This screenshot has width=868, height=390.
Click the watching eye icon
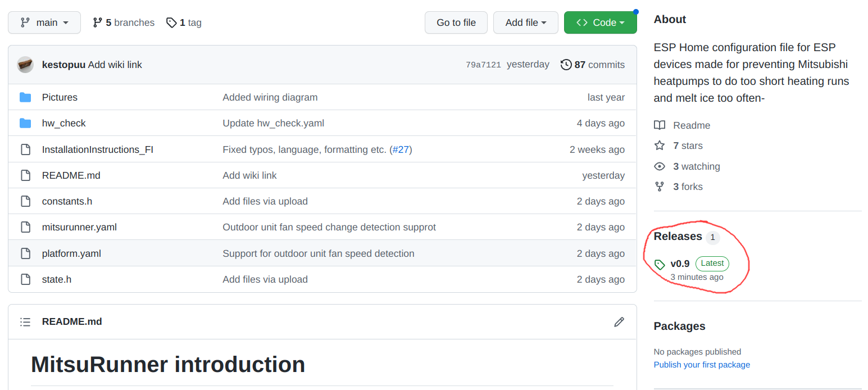click(x=660, y=166)
